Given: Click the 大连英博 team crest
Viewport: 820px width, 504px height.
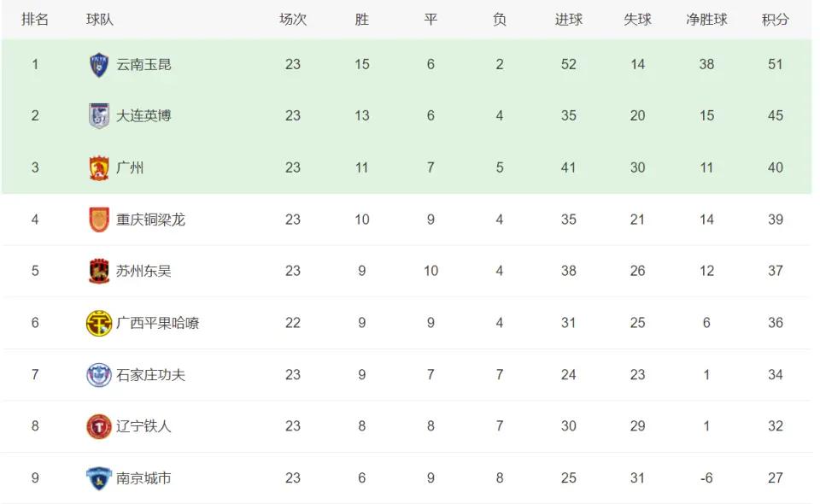Looking at the screenshot, I should 99,116.
